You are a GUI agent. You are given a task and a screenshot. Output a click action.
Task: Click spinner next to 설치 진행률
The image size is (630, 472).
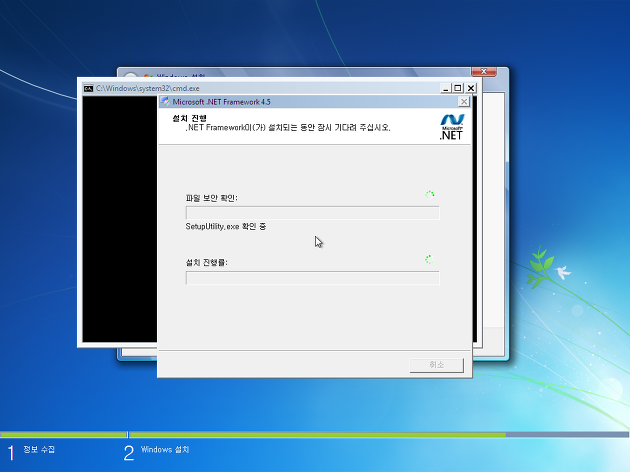(429, 259)
